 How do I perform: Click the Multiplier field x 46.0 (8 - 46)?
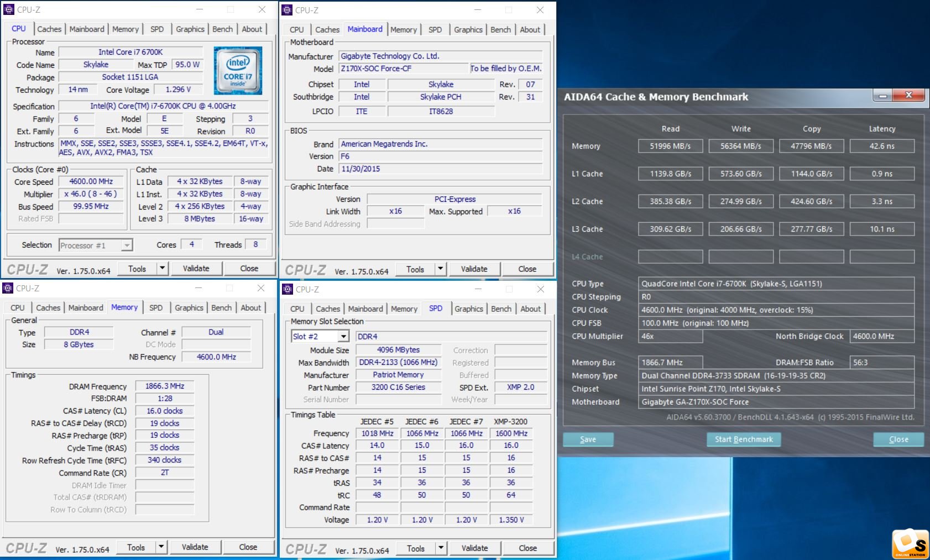[91, 194]
